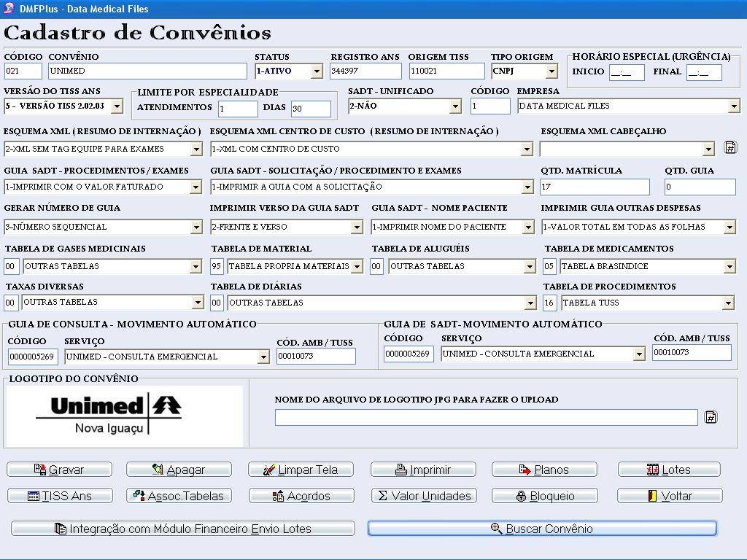
Task: Expand the SADT - Unificado dropdown
Action: tap(455, 106)
